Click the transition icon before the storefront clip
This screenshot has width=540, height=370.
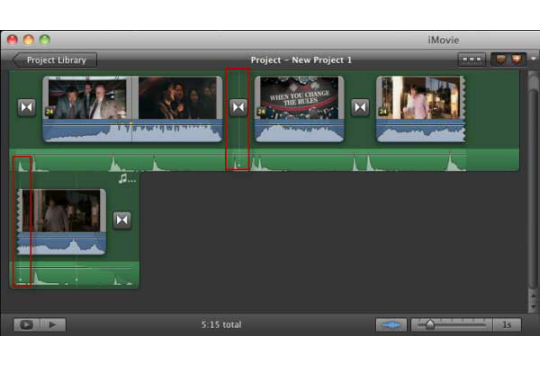[x=360, y=107]
